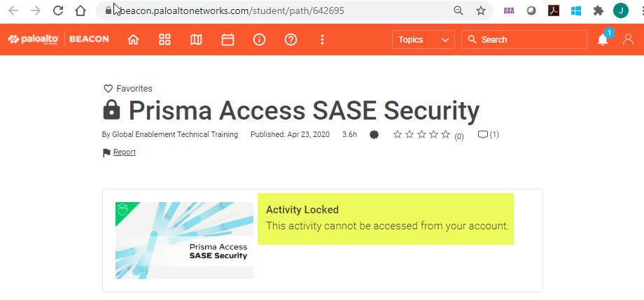Viewport: 644px width, 300px height.
Task: Click the info circle icon
Action: click(259, 40)
